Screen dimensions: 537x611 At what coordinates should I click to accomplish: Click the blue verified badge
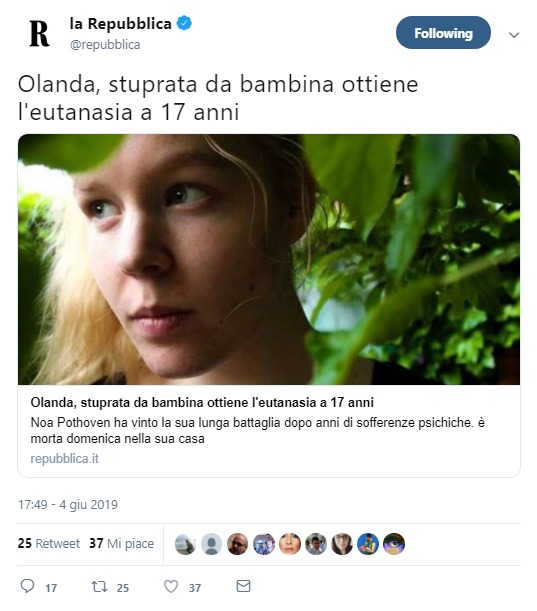point(184,23)
